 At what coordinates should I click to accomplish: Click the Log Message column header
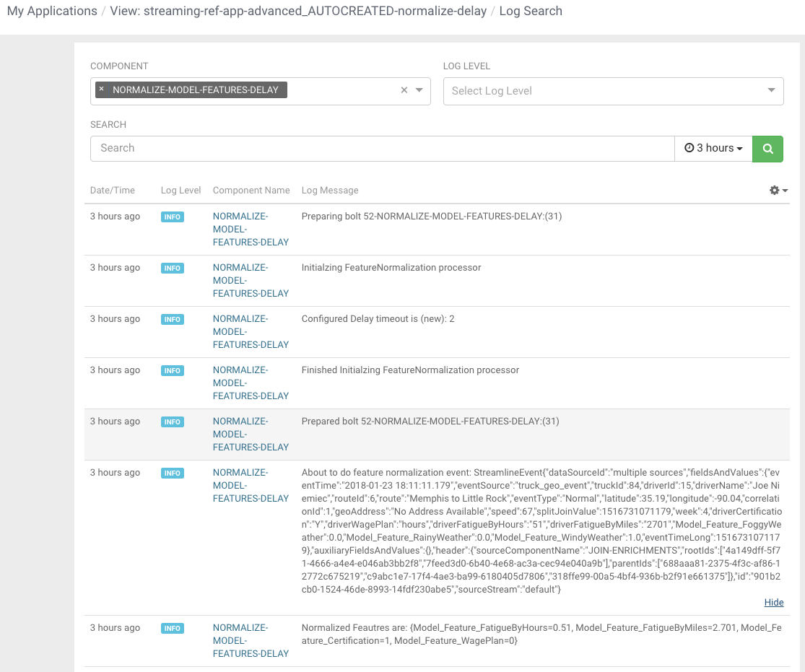330,191
